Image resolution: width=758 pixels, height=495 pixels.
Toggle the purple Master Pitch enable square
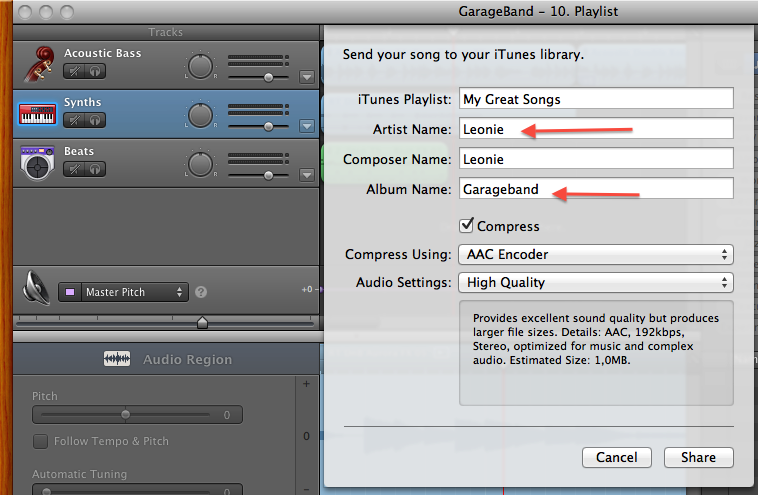tap(70, 292)
